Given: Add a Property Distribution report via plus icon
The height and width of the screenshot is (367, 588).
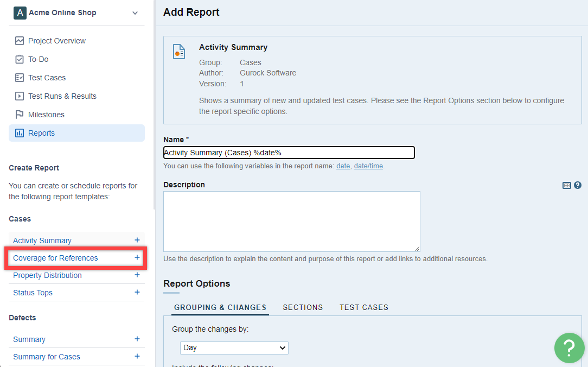Looking at the screenshot, I should click(x=137, y=275).
